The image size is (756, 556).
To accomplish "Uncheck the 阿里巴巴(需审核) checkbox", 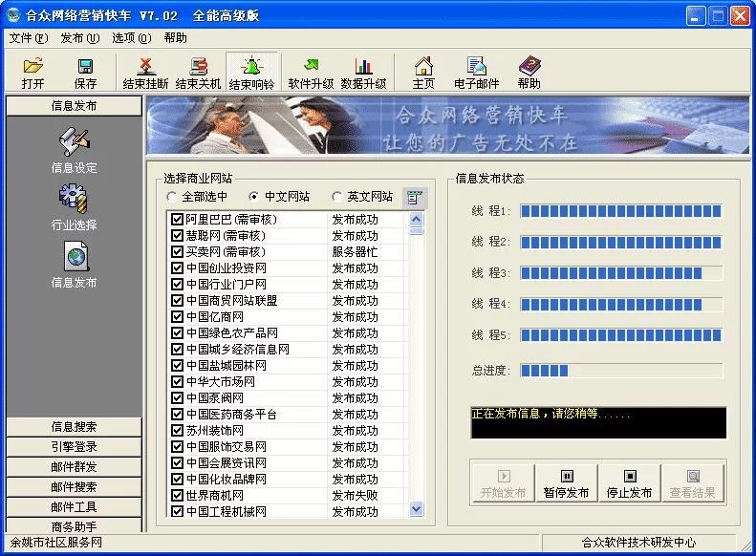I will 177,219.
